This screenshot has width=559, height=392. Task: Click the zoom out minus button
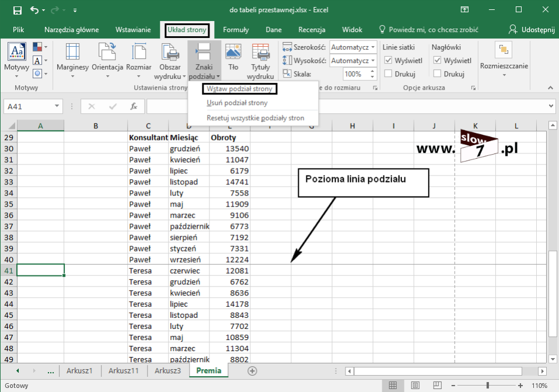(x=453, y=386)
